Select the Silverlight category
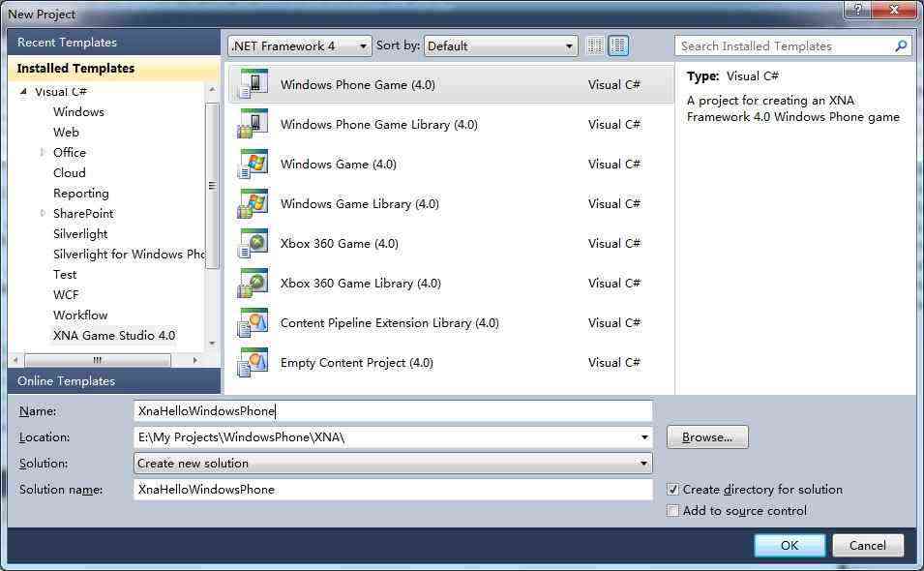The height and width of the screenshot is (571, 924). coord(80,234)
